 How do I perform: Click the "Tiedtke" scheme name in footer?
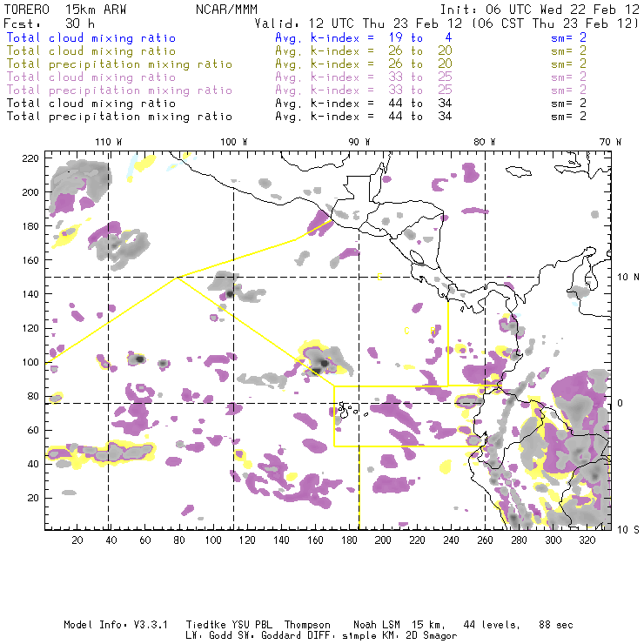pos(205,625)
